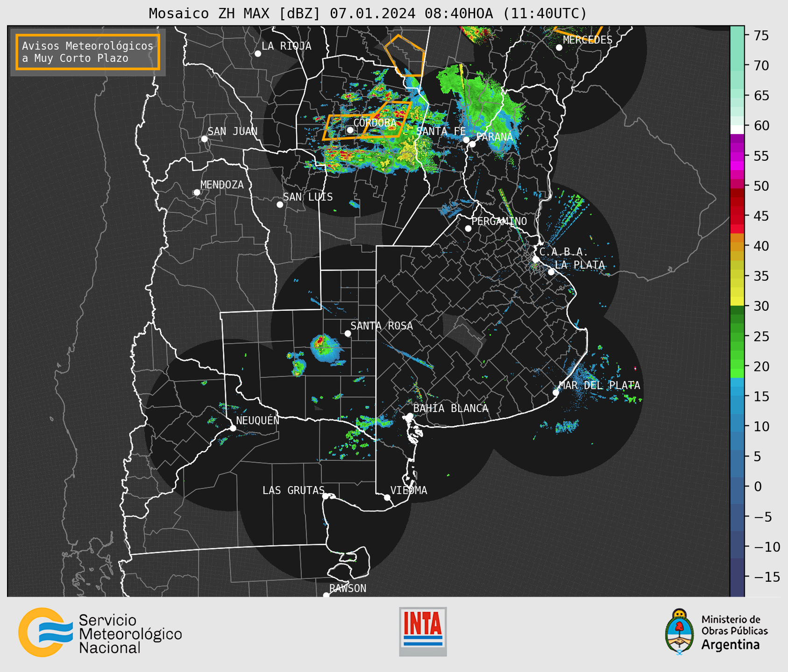Screen dimensions: 788x672
Task: Click the CORDOBA city marker dot
Action: [350, 130]
